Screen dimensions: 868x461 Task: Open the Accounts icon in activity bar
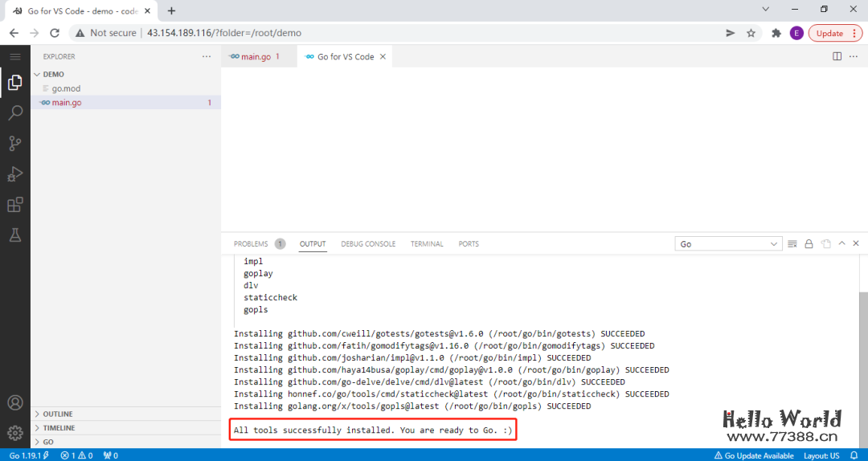coord(15,402)
